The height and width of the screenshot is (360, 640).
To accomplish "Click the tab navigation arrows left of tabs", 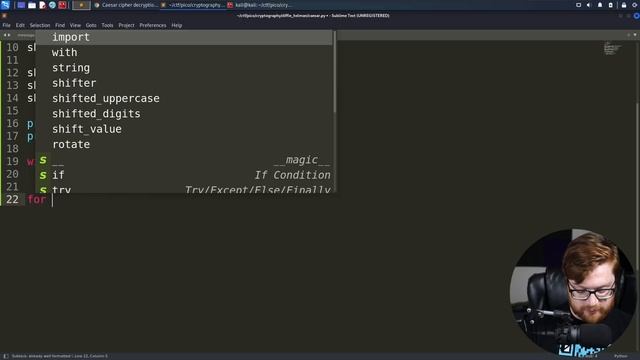I will [7, 35].
